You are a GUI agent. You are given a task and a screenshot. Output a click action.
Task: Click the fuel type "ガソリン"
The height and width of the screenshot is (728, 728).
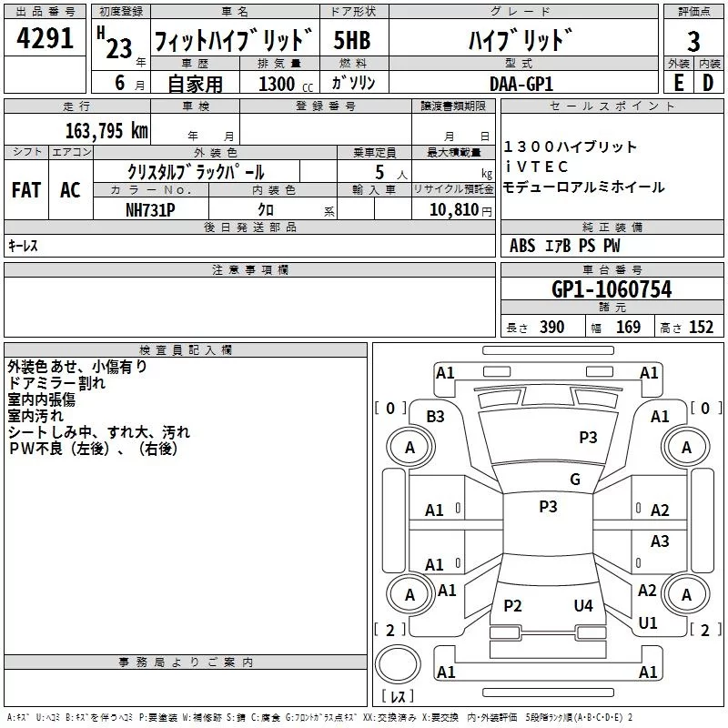pyautogui.click(x=353, y=83)
